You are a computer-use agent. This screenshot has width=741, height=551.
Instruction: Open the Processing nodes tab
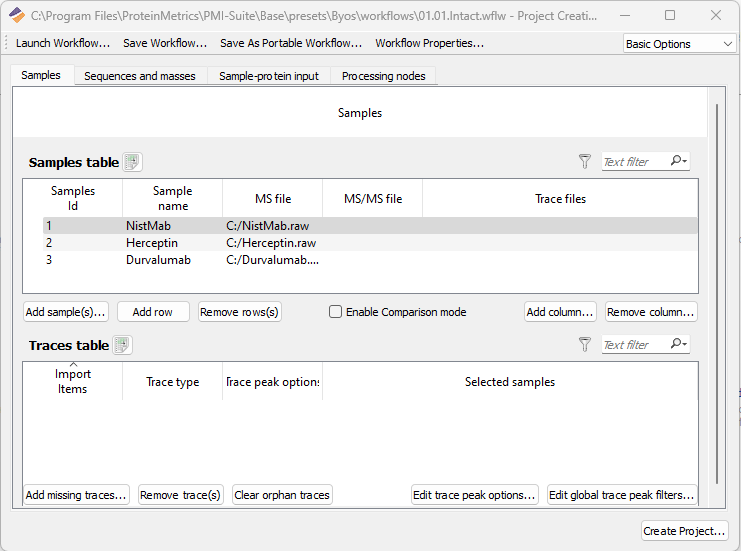click(383, 76)
